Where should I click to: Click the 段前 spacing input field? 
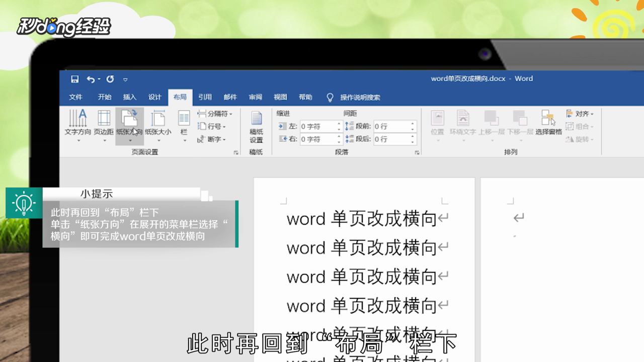(395, 126)
